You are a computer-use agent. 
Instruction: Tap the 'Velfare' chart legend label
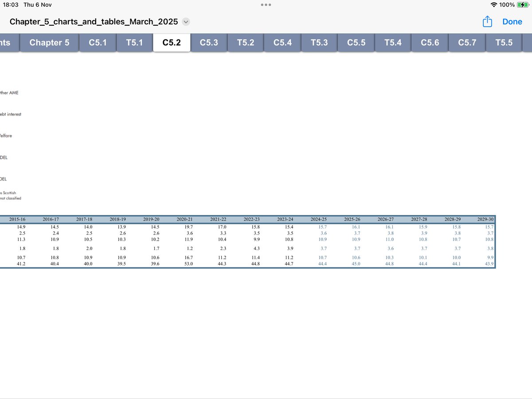coord(6,136)
